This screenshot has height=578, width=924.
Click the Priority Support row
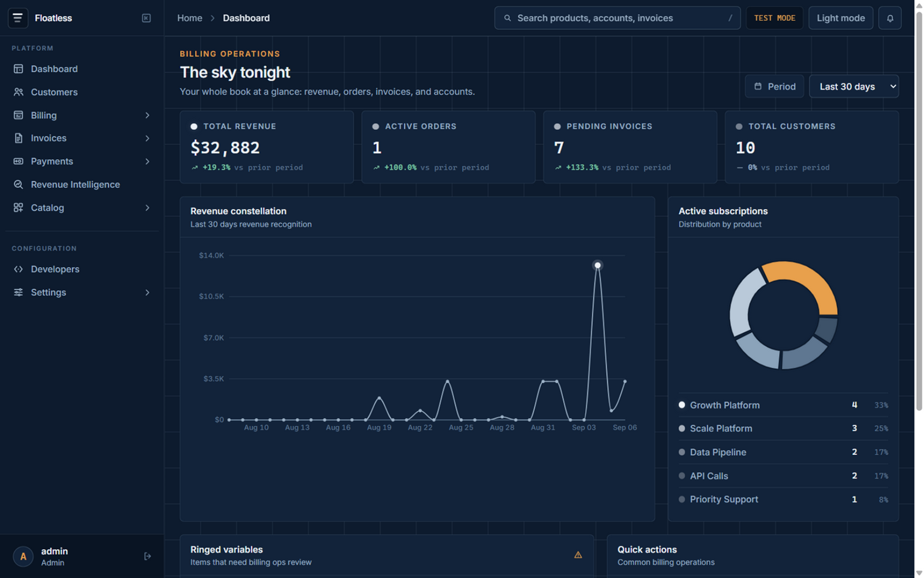coord(783,499)
